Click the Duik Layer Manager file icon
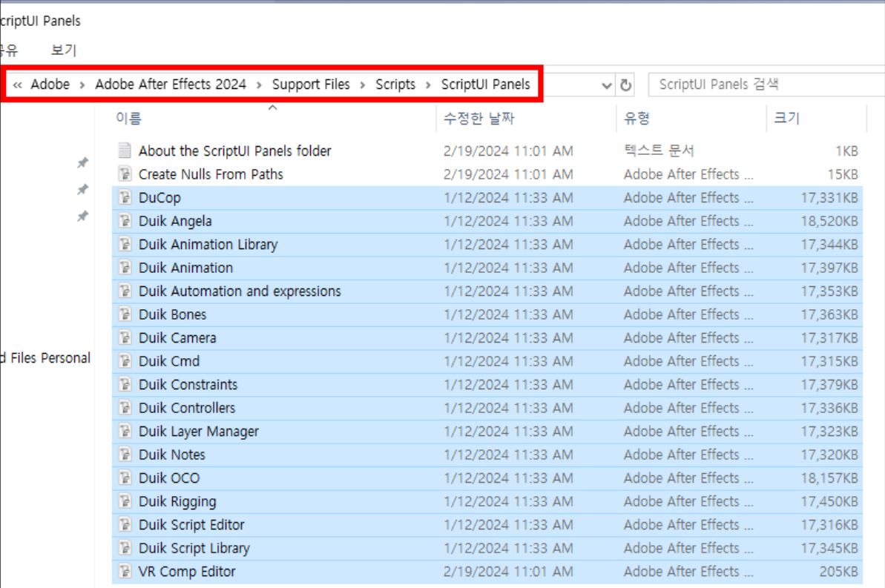The image size is (885, 588). point(125,431)
